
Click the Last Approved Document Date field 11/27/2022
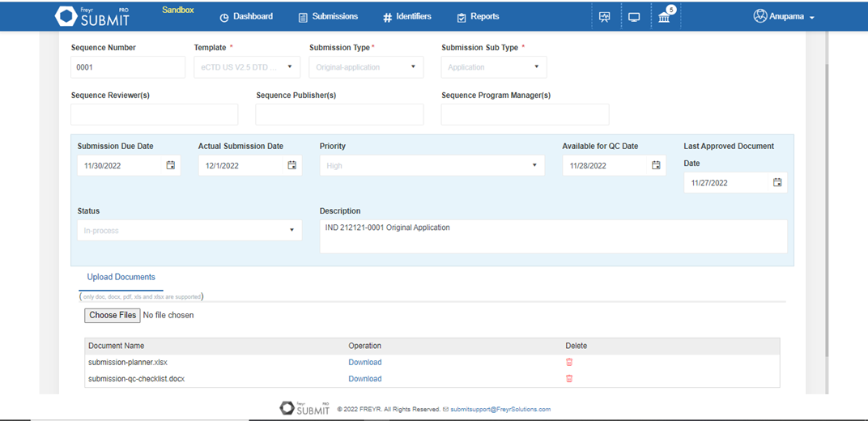click(736, 182)
